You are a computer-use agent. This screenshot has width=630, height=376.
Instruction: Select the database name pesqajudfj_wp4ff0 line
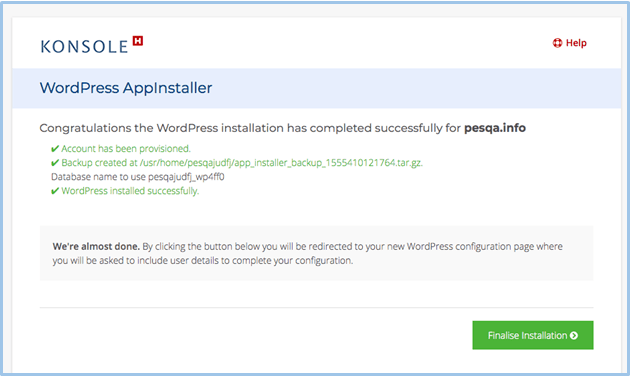[x=138, y=177]
